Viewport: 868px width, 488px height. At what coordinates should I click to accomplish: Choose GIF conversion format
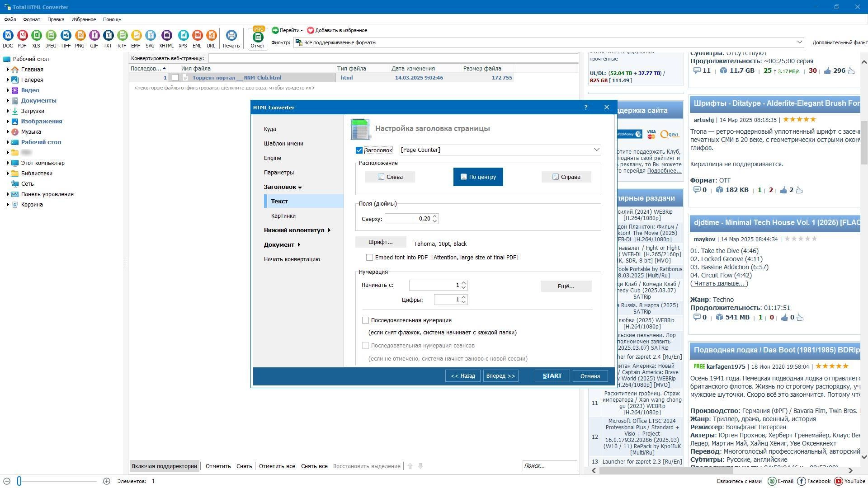[94, 38]
